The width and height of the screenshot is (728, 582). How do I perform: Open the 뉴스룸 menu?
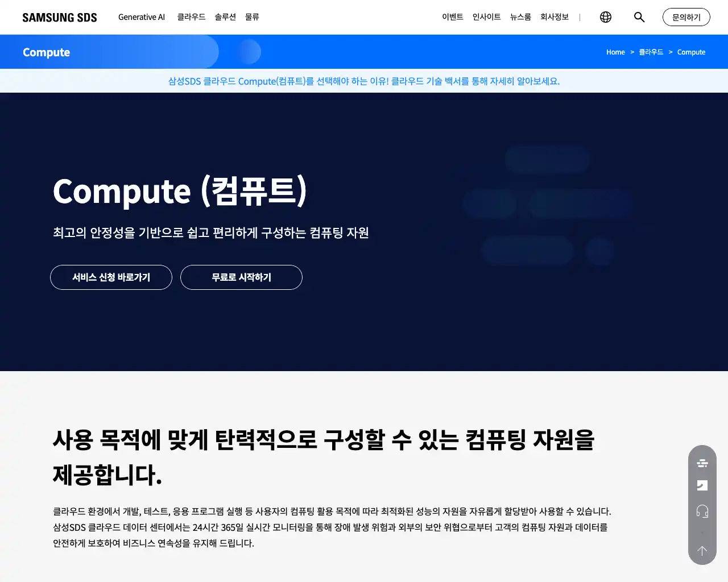point(520,17)
